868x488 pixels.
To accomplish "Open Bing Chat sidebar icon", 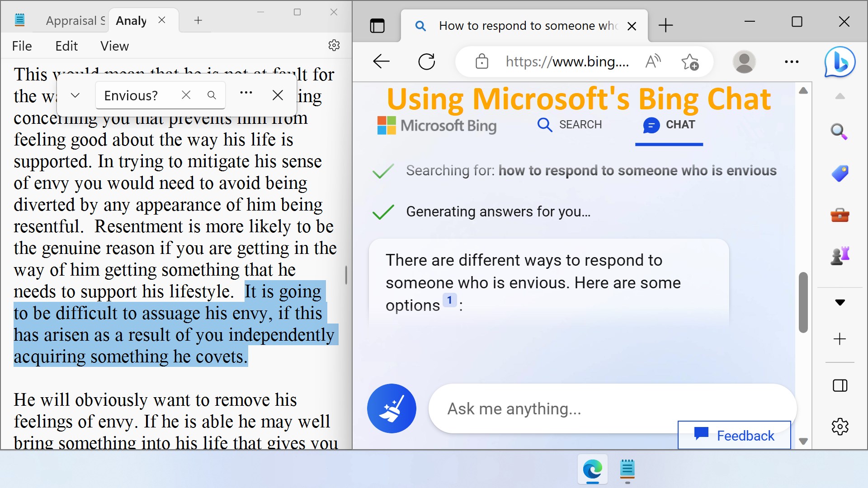I will (x=840, y=62).
